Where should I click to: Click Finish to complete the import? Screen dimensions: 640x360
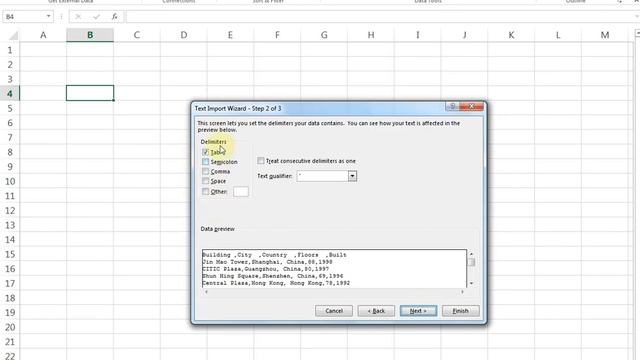[x=460, y=311]
